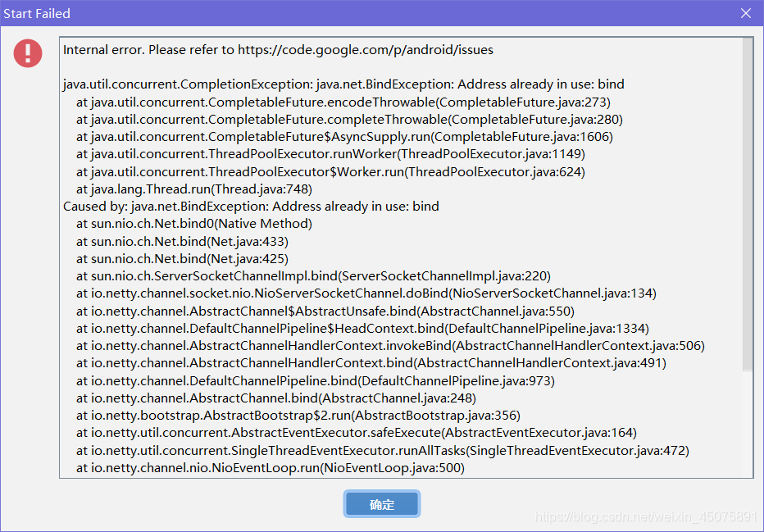Click the red error exclamation icon
764x532 pixels.
click(28, 53)
